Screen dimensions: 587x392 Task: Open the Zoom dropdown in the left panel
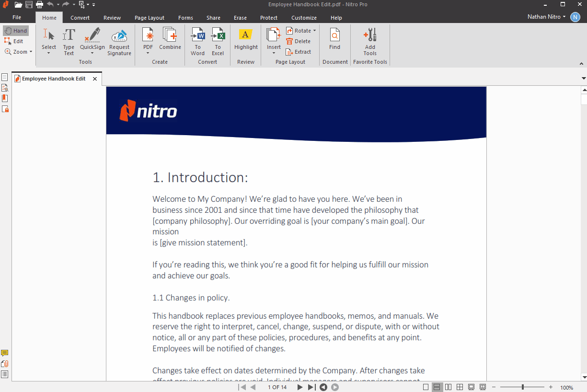point(18,51)
